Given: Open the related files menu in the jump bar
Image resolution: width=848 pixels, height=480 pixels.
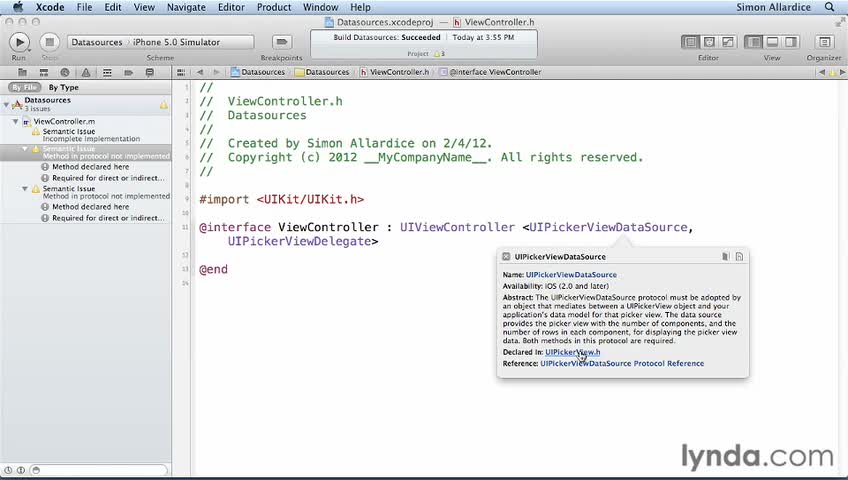Looking at the screenshot, I should [x=181, y=72].
